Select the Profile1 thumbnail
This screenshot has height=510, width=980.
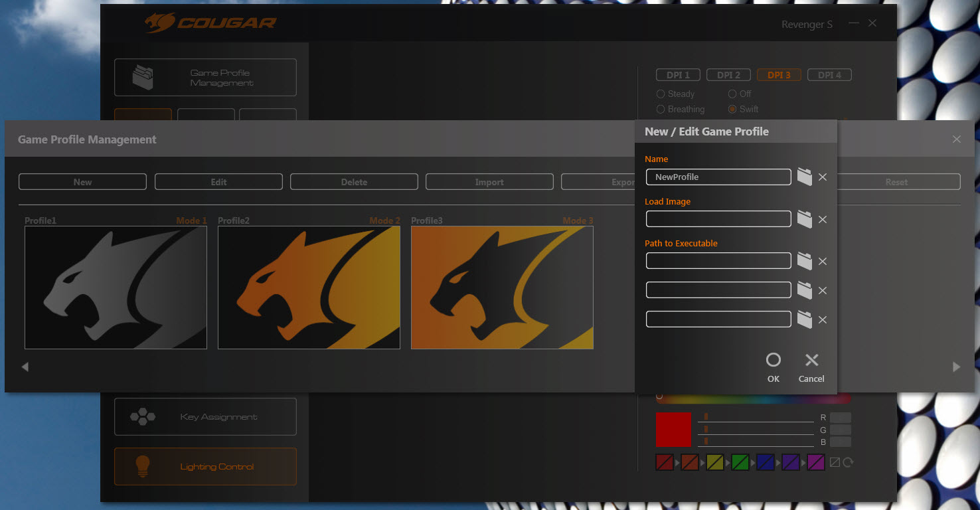(x=116, y=288)
